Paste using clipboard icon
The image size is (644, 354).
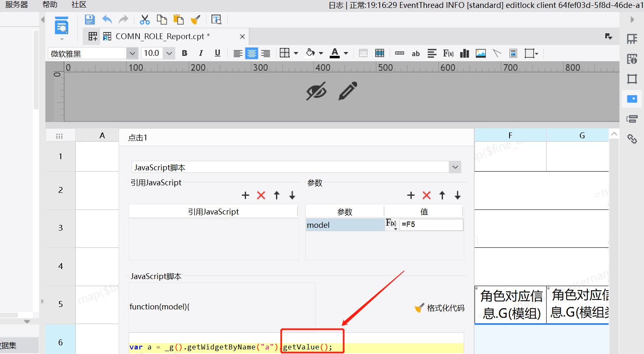tap(179, 20)
